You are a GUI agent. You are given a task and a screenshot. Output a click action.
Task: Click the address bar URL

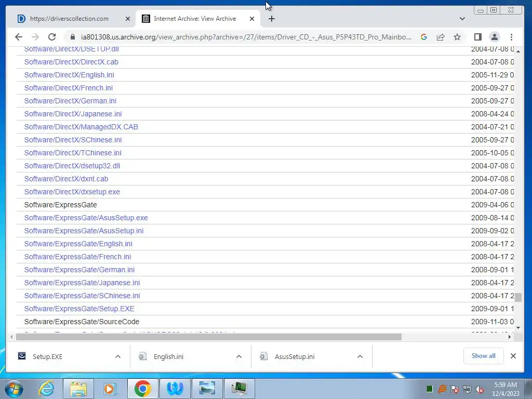point(246,37)
